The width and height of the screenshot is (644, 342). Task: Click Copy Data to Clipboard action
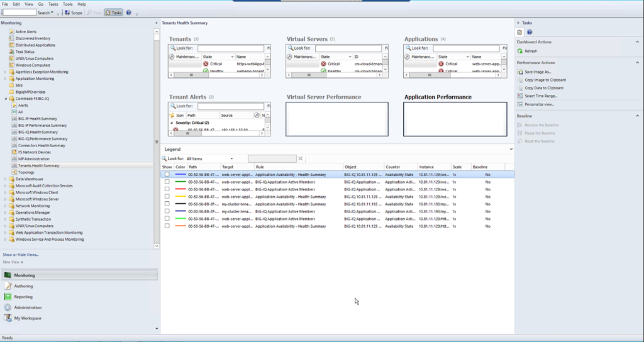coord(544,88)
